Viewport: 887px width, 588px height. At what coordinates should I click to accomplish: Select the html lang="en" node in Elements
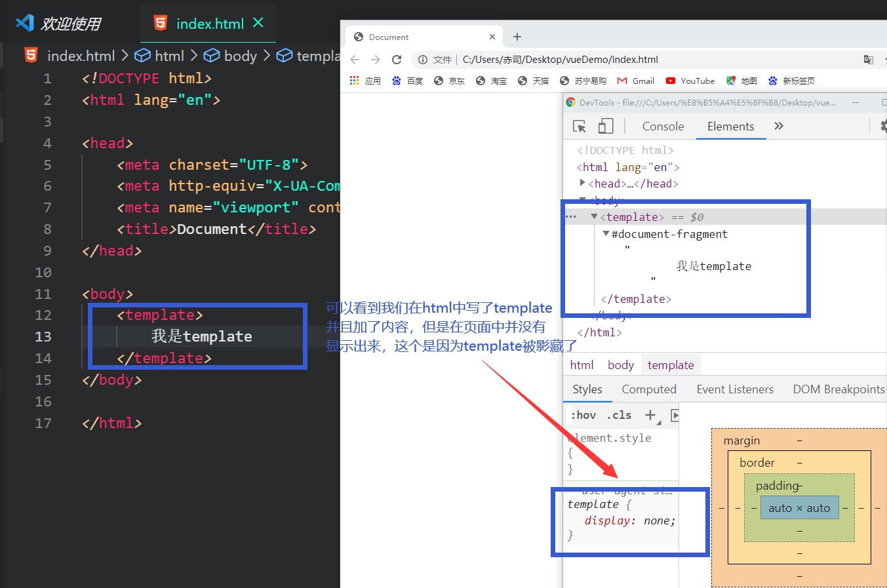point(628,167)
